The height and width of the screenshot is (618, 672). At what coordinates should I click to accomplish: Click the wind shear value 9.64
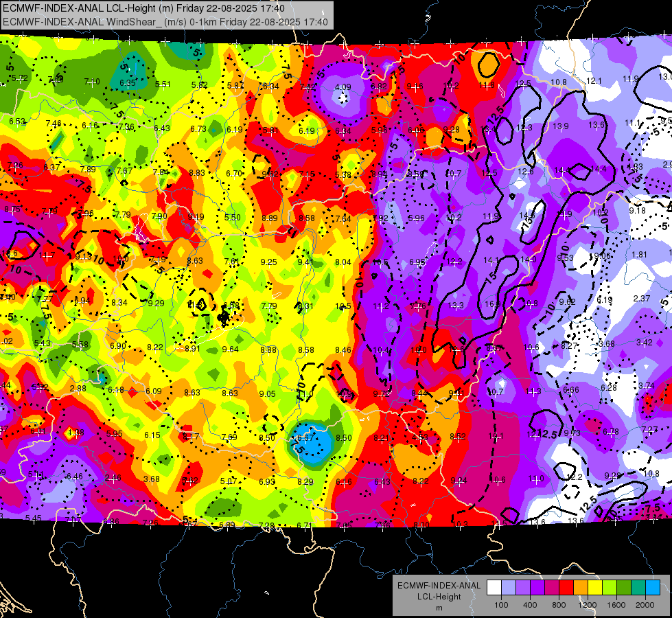(230, 350)
